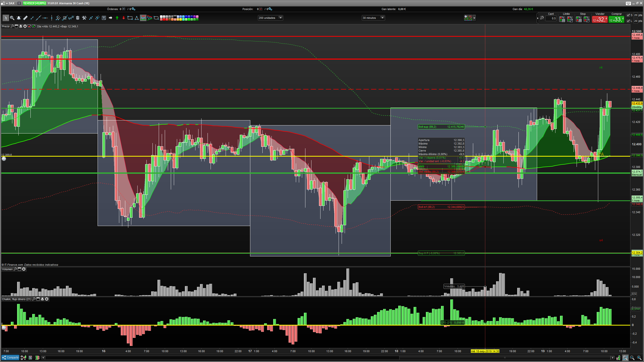644x362 pixels.
Task: Close the Chaikin indicator panel
Action: [x=47, y=299]
